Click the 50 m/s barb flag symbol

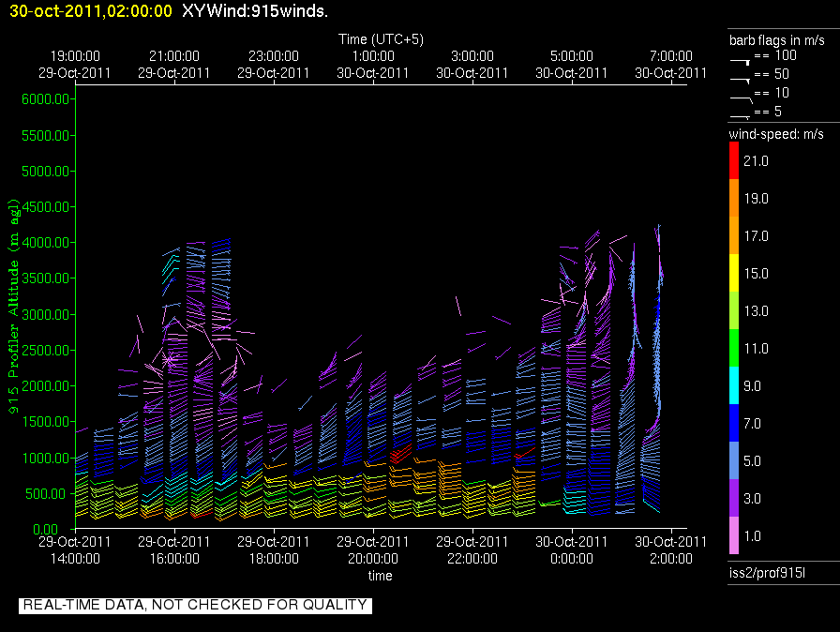coord(741,77)
